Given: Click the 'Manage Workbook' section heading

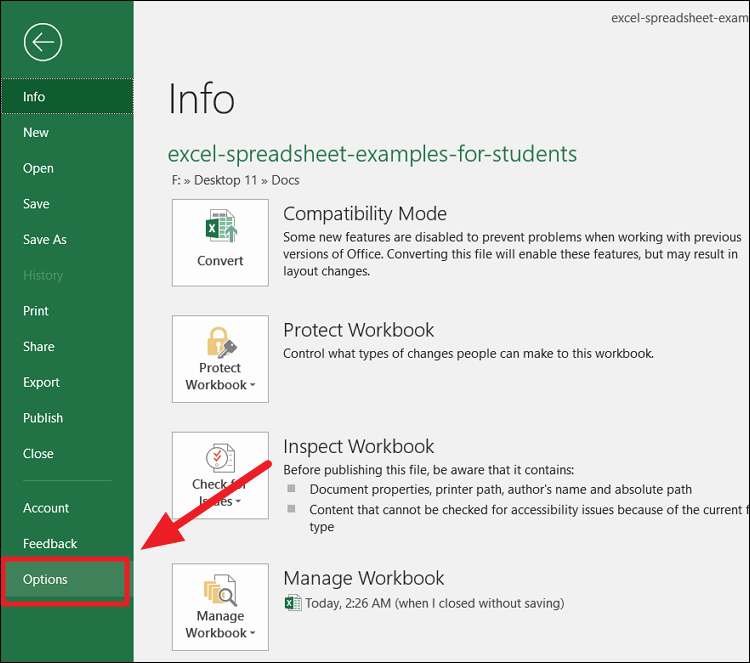Looking at the screenshot, I should click(364, 578).
